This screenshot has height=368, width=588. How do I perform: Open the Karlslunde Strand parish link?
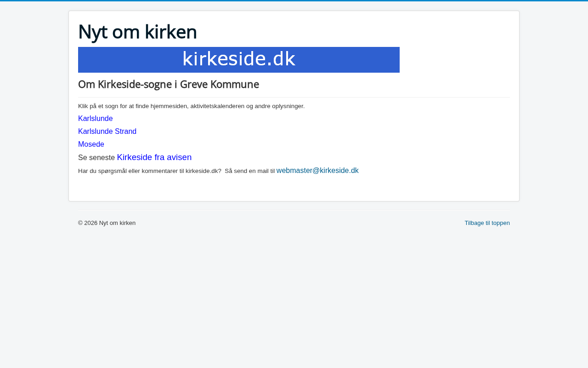[x=107, y=132]
